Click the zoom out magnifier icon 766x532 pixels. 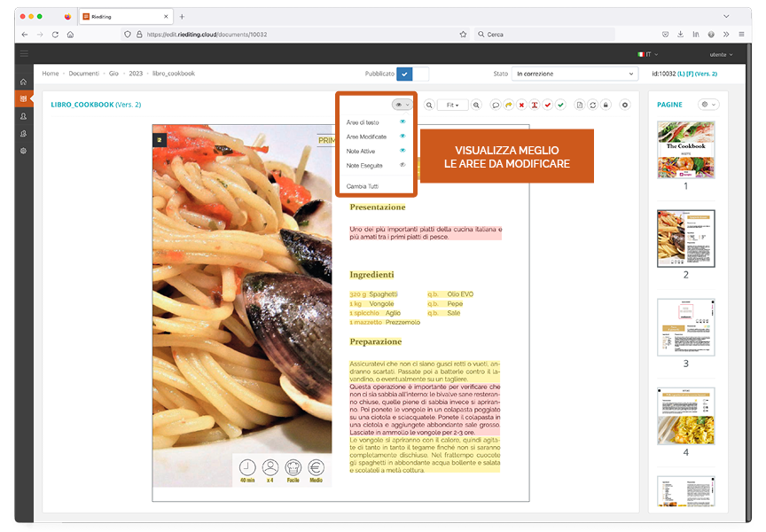[429, 105]
